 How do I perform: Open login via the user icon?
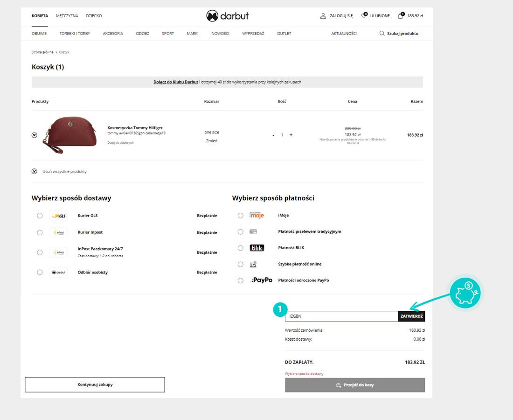pyautogui.click(x=323, y=16)
